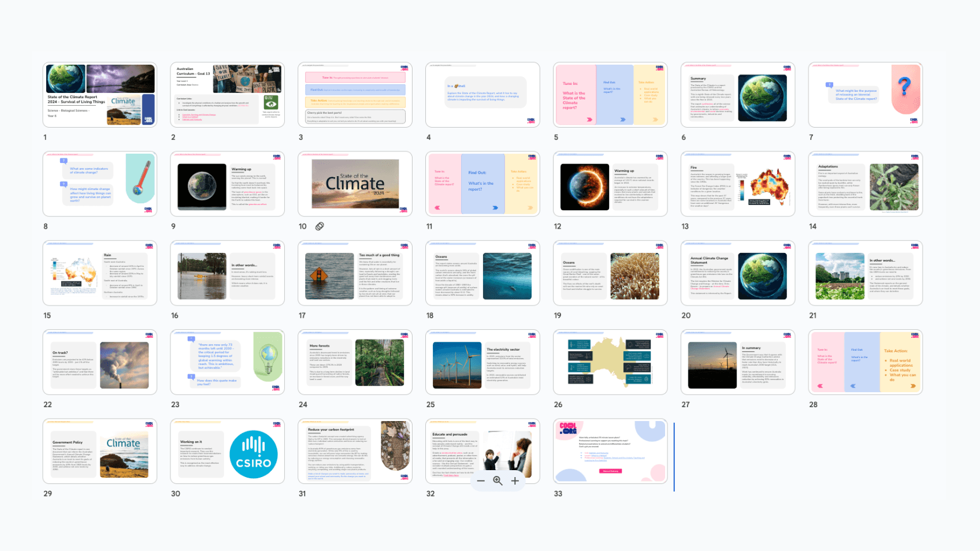Select slide 2 Australian Curriculum thumbnail
980x551 pixels.
coord(228,95)
